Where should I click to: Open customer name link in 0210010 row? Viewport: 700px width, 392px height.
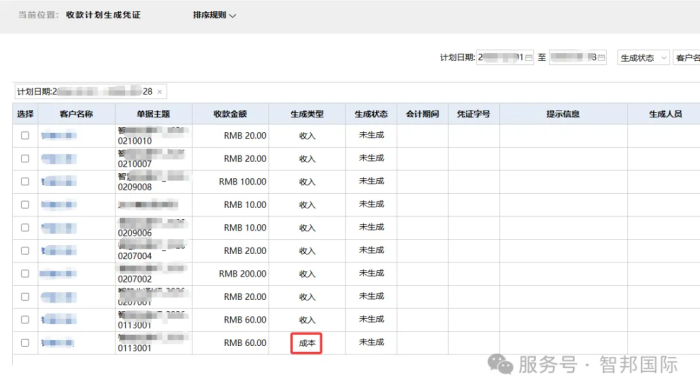[x=59, y=135]
